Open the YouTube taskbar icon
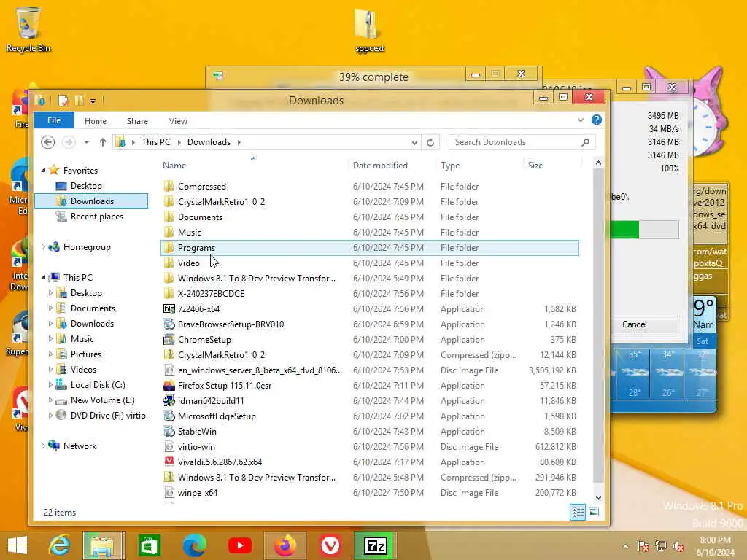 click(x=239, y=545)
